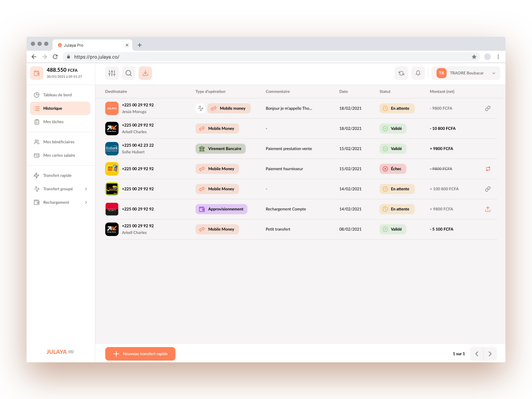
Task: Open Mes cartes salaire section
Action: coord(59,155)
